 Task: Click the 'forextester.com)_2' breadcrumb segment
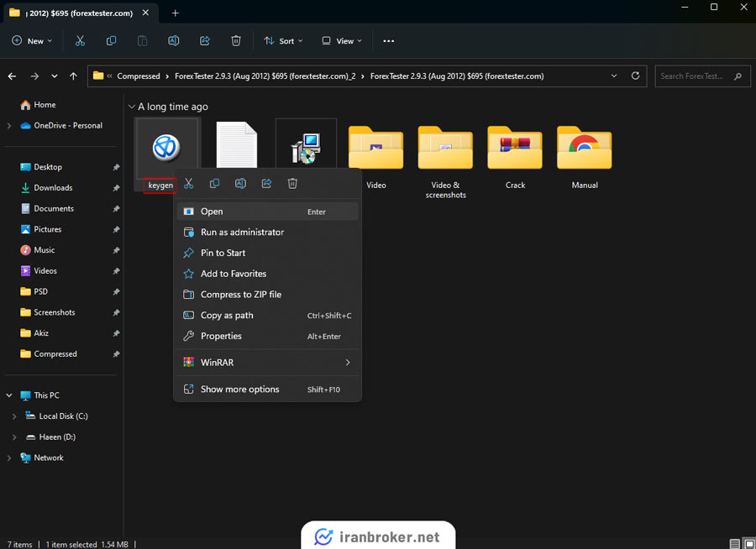[x=265, y=76]
